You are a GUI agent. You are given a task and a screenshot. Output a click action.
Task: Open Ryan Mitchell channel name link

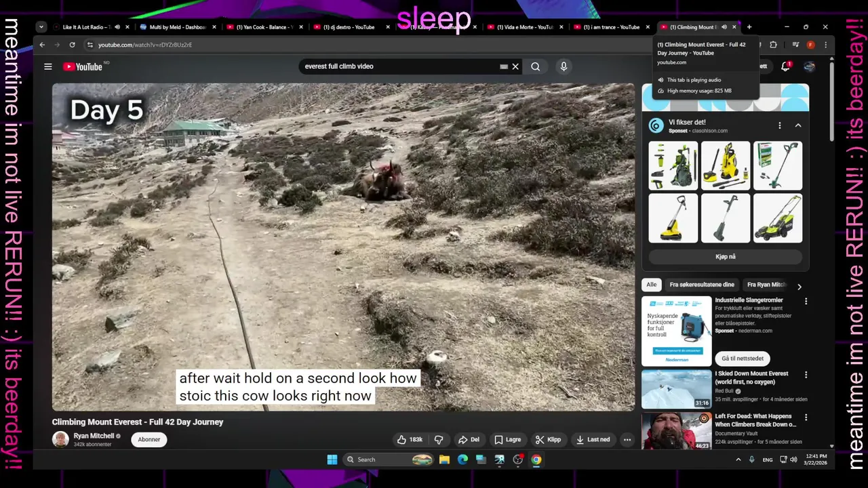[94, 436]
